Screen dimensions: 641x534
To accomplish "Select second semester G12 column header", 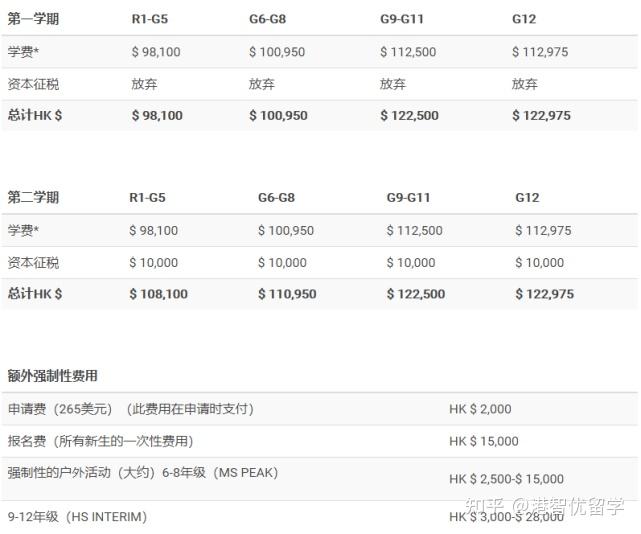I will 527,198.
